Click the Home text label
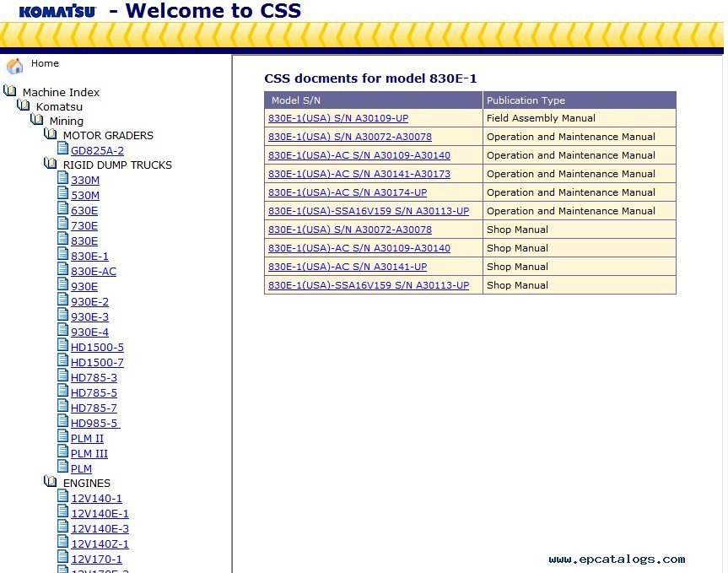 (45, 63)
